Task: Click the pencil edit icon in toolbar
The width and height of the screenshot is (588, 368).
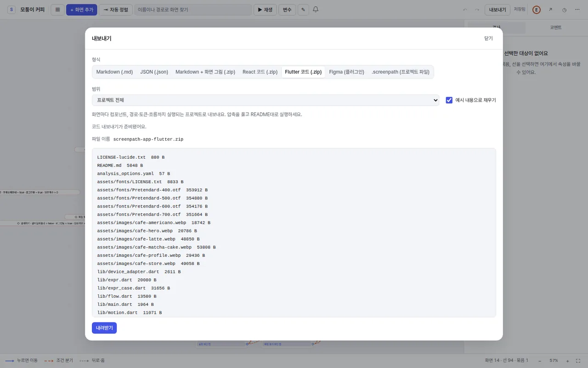Action: tap(303, 10)
